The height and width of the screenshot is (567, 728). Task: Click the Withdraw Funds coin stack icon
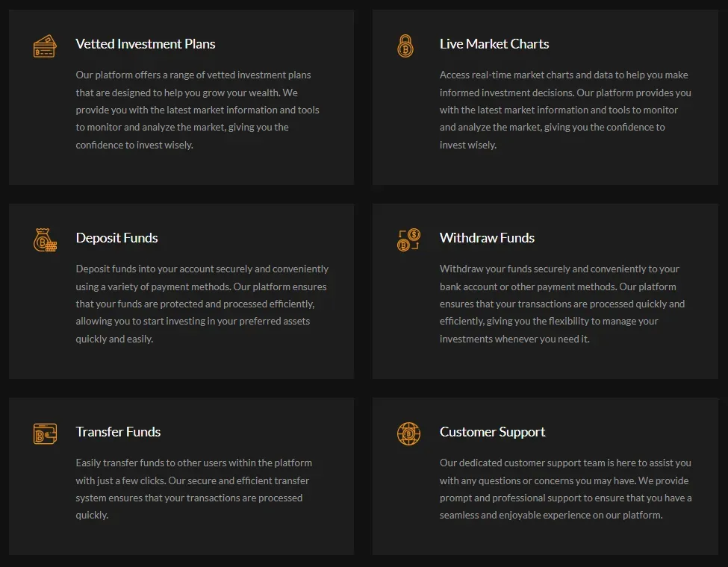click(x=408, y=239)
